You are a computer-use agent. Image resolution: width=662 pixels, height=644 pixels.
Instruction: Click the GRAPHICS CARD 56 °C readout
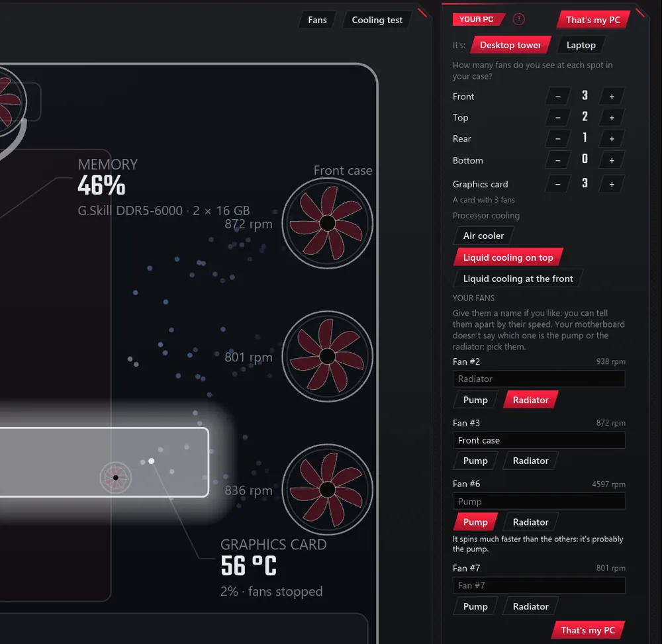click(x=273, y=557)
